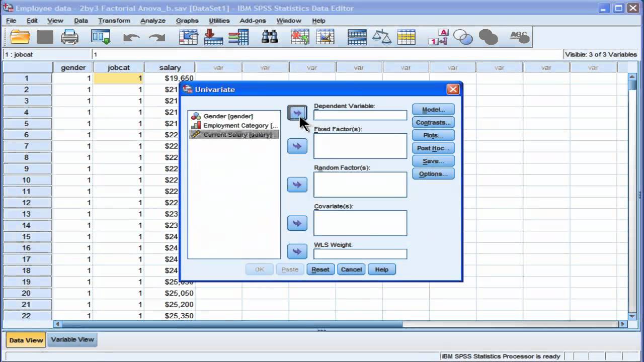The image size is (644, 362).
Task: Open the Analyze menu
Action: [x=153, y=21]
